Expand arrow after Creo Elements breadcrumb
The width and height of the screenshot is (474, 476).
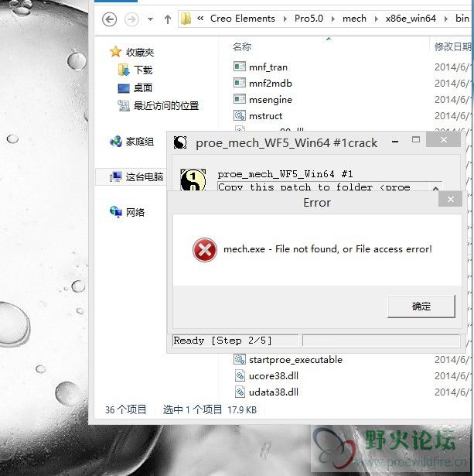point(285,19)
